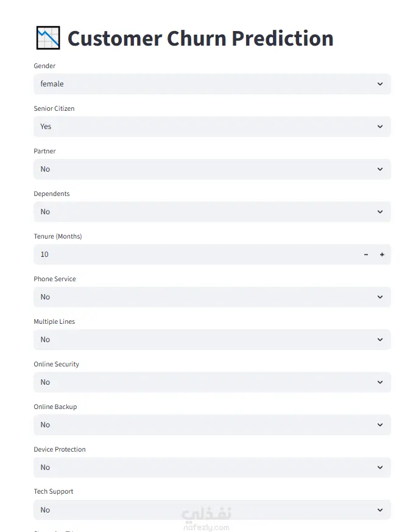
Task: Expand the Senior Citizen select box
Action: coord(212,127)
